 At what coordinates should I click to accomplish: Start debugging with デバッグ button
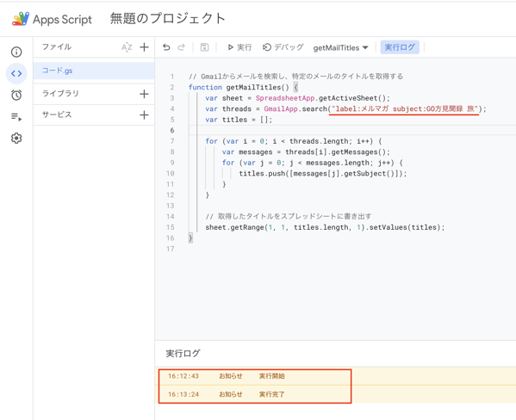[283, 47]
